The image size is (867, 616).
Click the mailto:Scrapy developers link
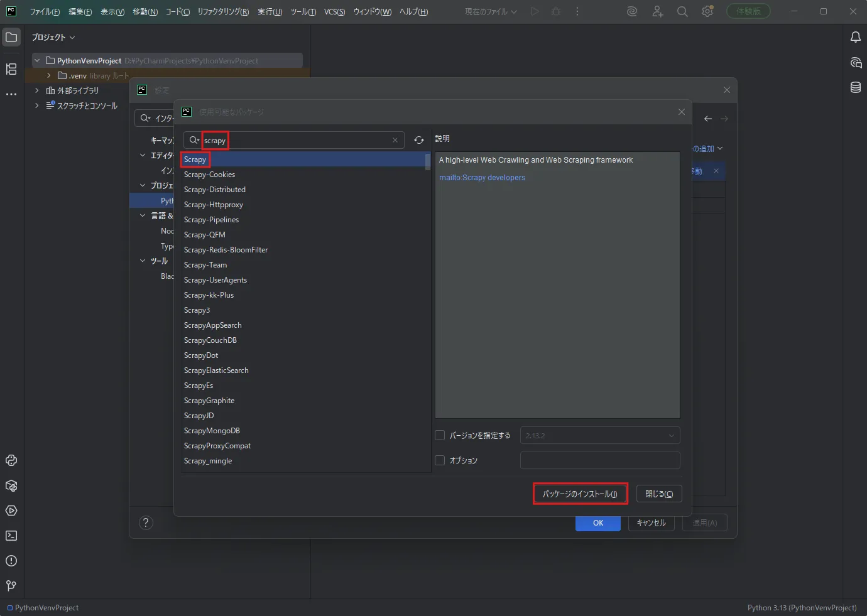pyautogui.click(x=482, y=178)
